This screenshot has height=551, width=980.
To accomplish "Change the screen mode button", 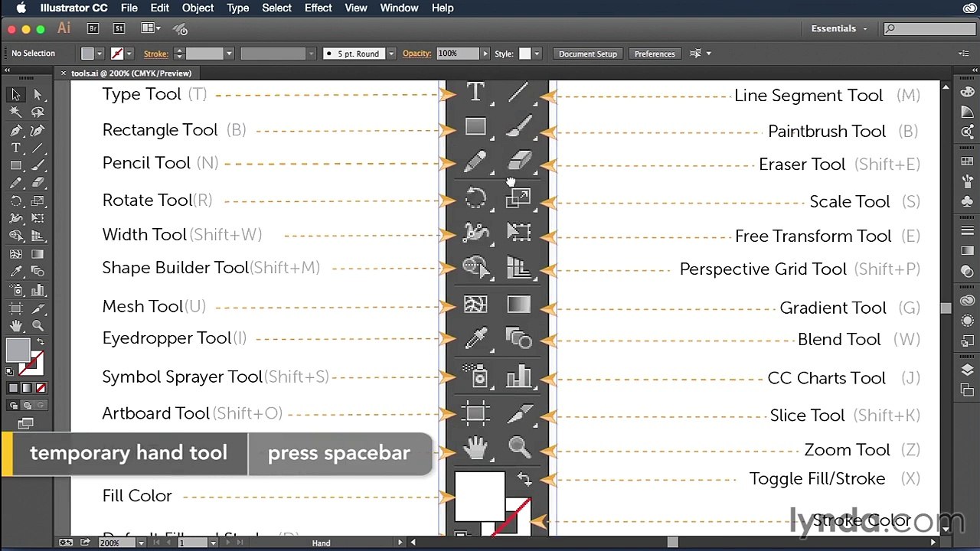I will click(25, 423).
